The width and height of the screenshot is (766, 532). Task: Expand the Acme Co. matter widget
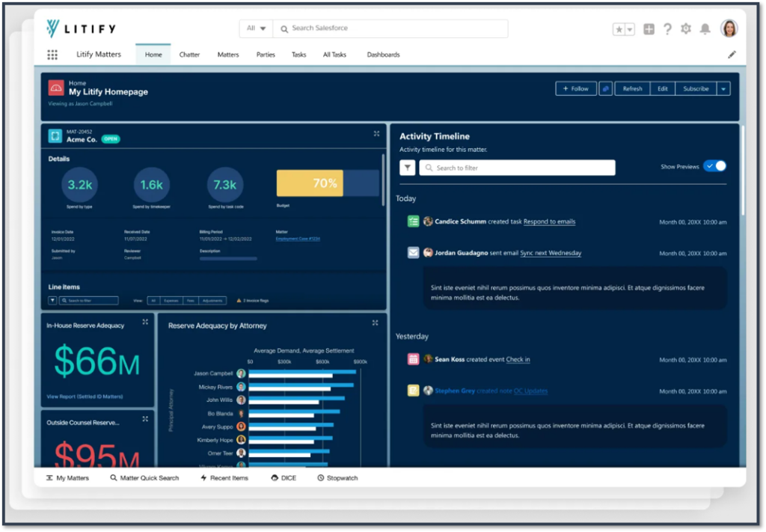click(x=376, y=133)
